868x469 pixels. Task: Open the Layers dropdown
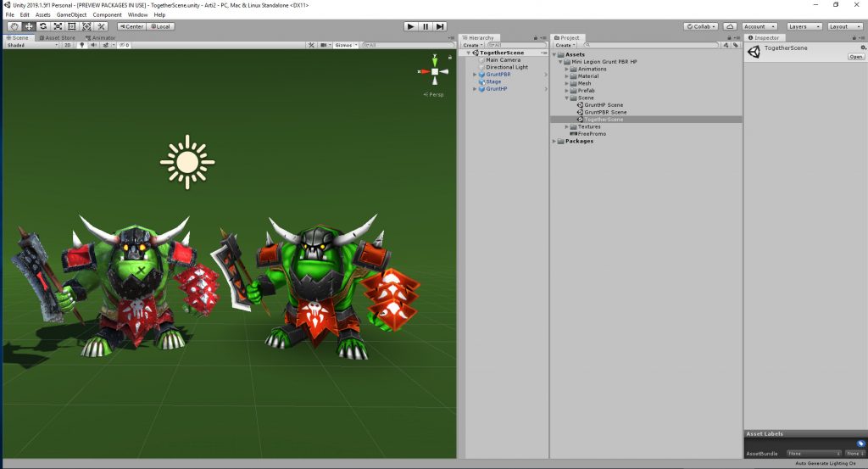click(x=804, y=26)
